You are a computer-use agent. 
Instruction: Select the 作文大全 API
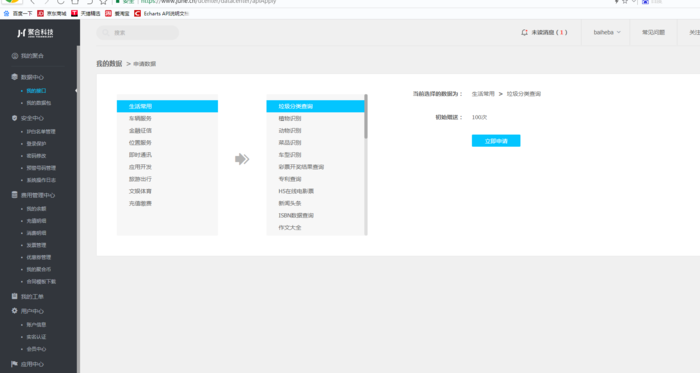coord(315,227)
